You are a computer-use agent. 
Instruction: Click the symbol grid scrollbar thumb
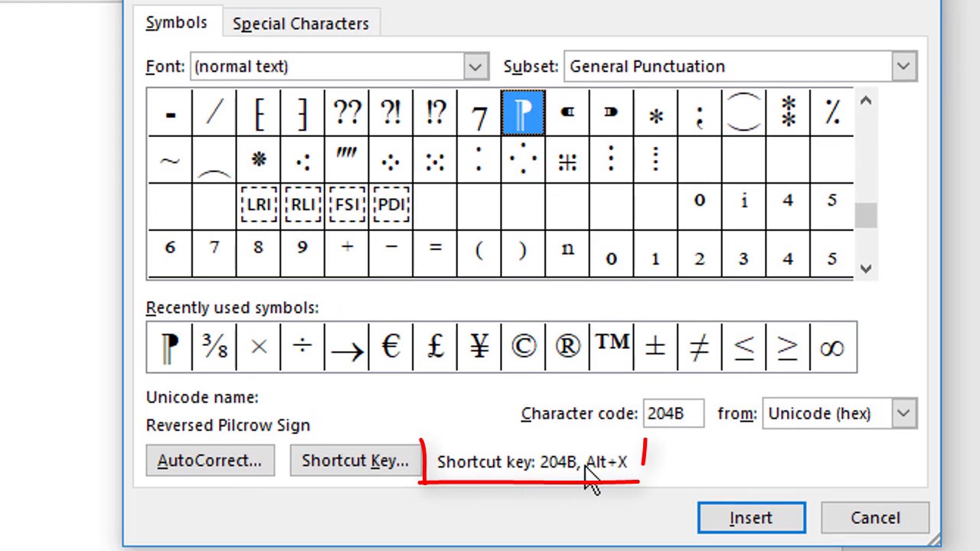[865, 216]
